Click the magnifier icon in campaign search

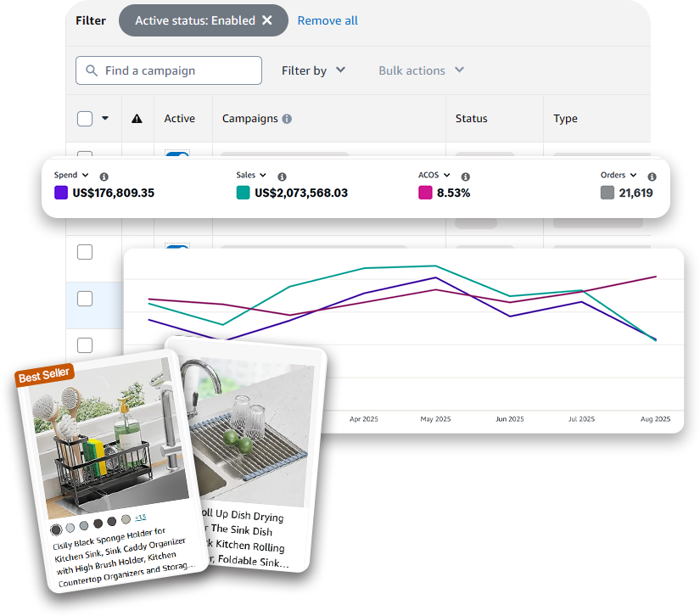92,70
